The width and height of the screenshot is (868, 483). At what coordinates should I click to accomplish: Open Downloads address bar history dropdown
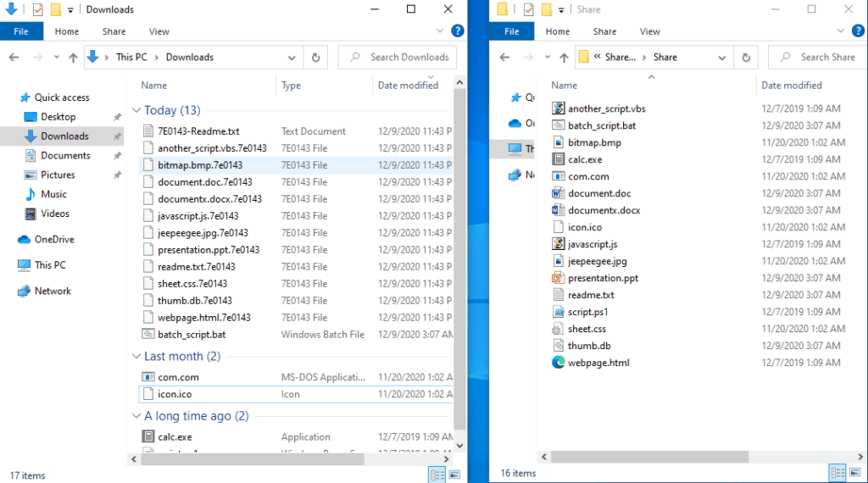point(292,58)
